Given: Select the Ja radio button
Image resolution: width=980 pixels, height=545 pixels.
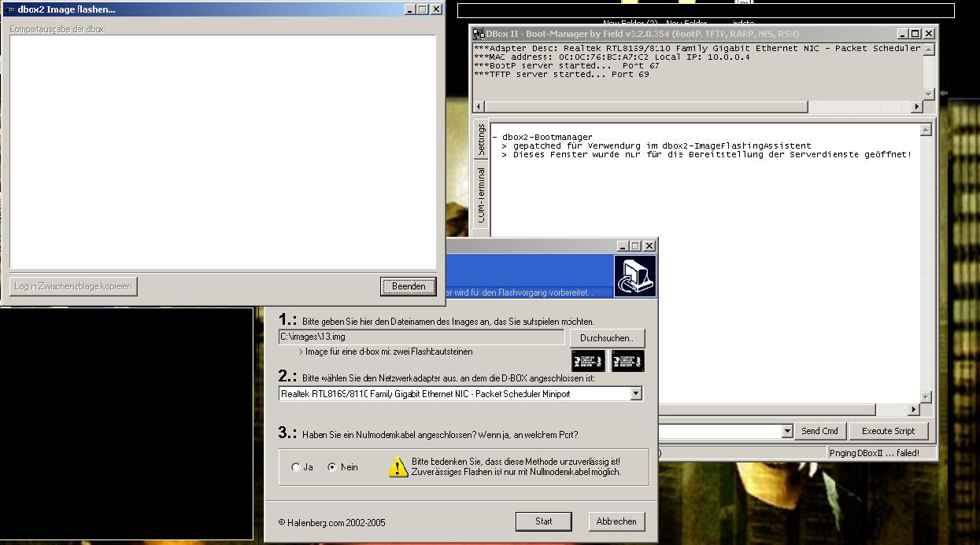Looking at the screenshot, I should click(296, 467).
